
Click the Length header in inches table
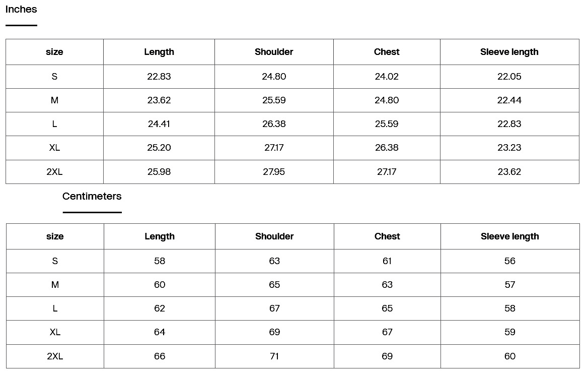point(159,52)
